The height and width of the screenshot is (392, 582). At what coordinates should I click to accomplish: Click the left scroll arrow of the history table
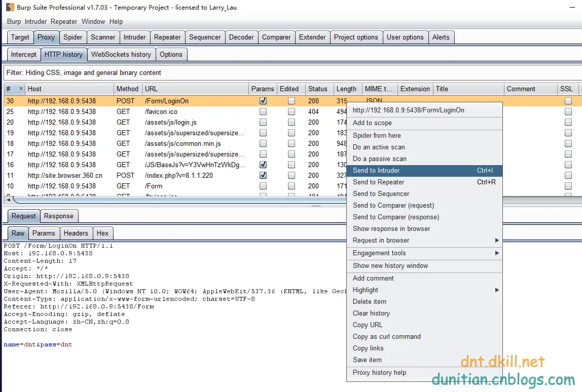[x=8, y=200]
